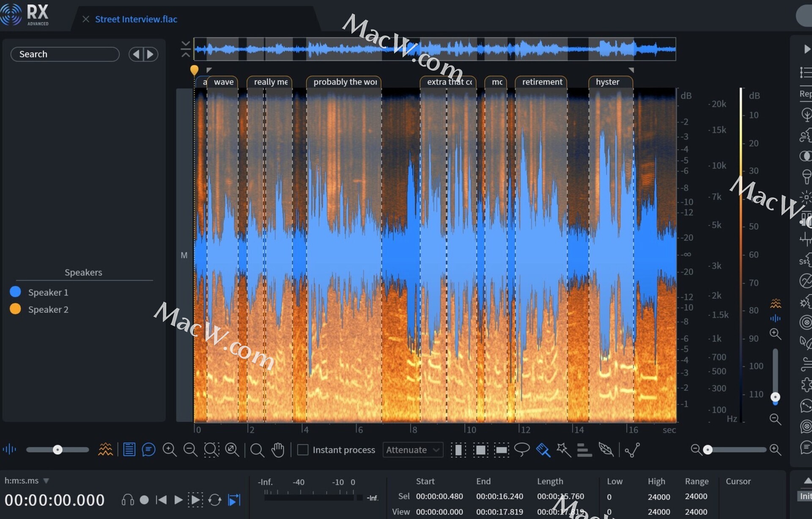Toggle the speech bubble markers view
The height and width of the screenshot is (519, 812).
(x=148, y=450)
